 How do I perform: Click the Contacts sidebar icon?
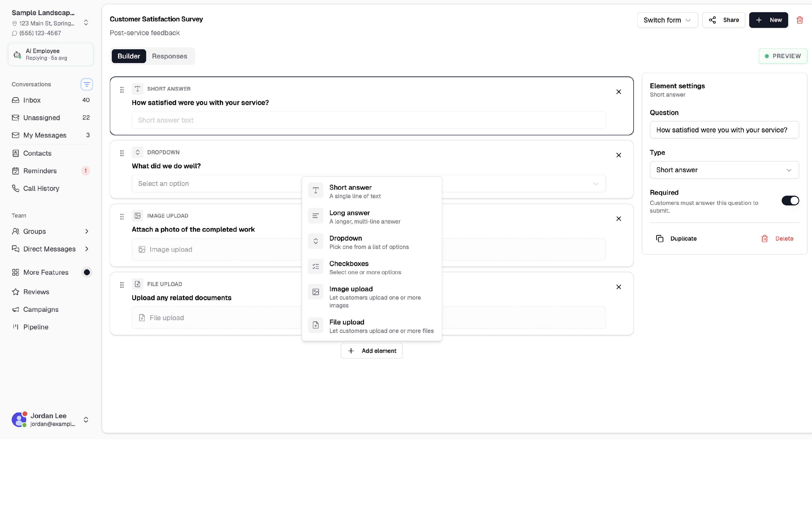pyautogui.click(x=15, y=153)
